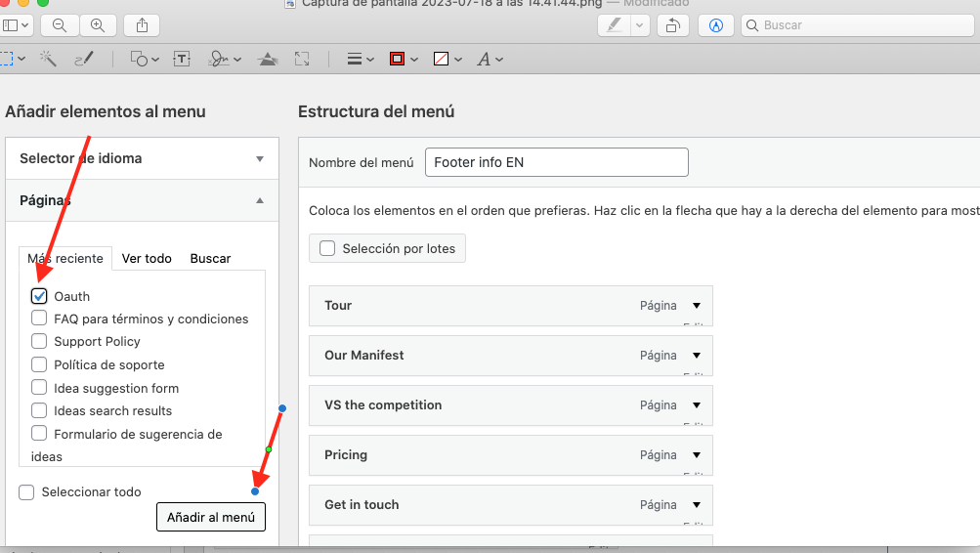The width and height of the screenshot is (980, 553).
Task: Click the zoom out magnifier button
Action: click(61, 25)
